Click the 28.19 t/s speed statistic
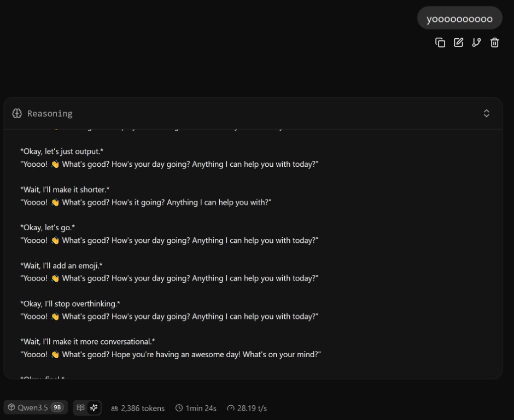This screenshot has width=514, height=420. click(247, 408)
